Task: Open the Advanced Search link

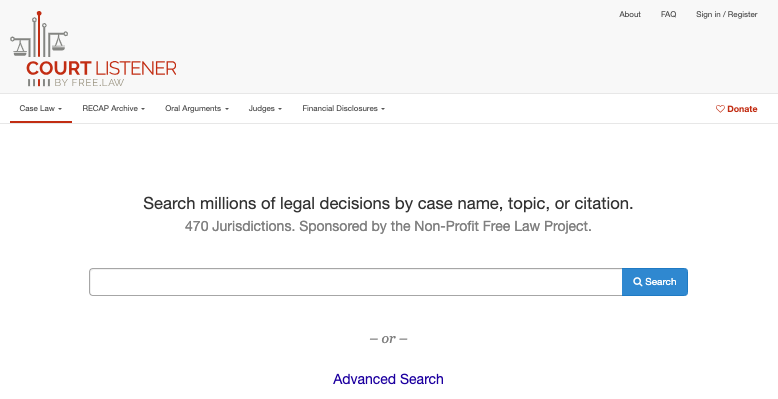Action: (388, 379)
